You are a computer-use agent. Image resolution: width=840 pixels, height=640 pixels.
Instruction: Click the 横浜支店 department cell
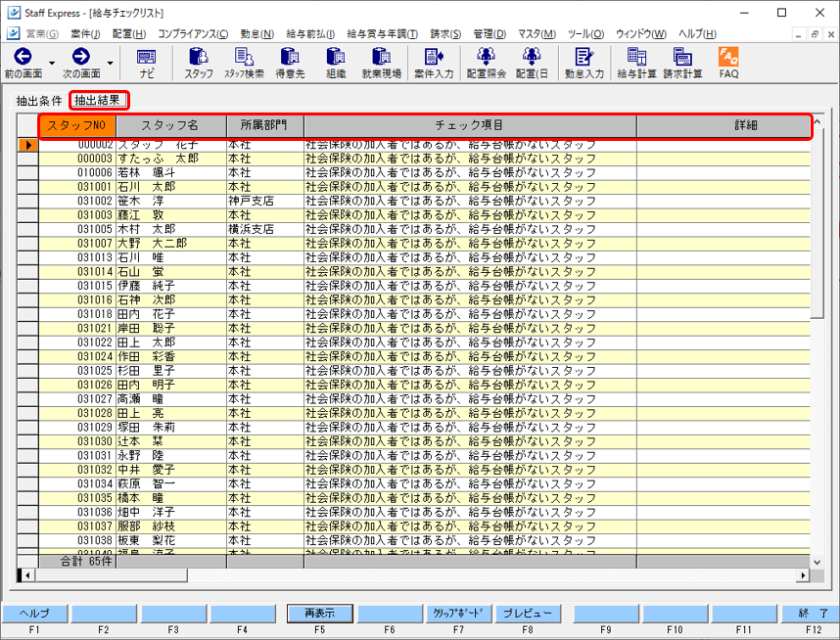coord(265,229)
